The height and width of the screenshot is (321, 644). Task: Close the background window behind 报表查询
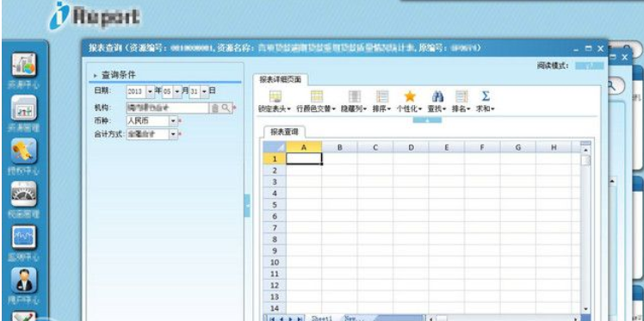pos(625,57)
